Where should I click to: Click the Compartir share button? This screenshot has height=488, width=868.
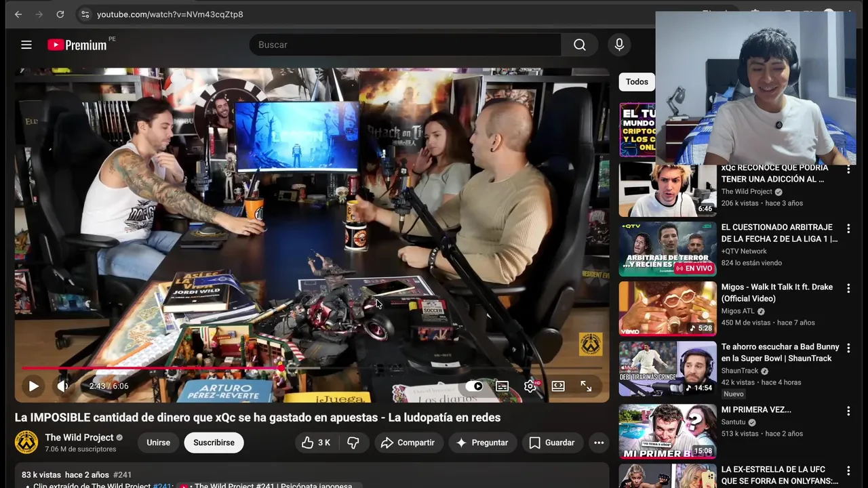408,443
